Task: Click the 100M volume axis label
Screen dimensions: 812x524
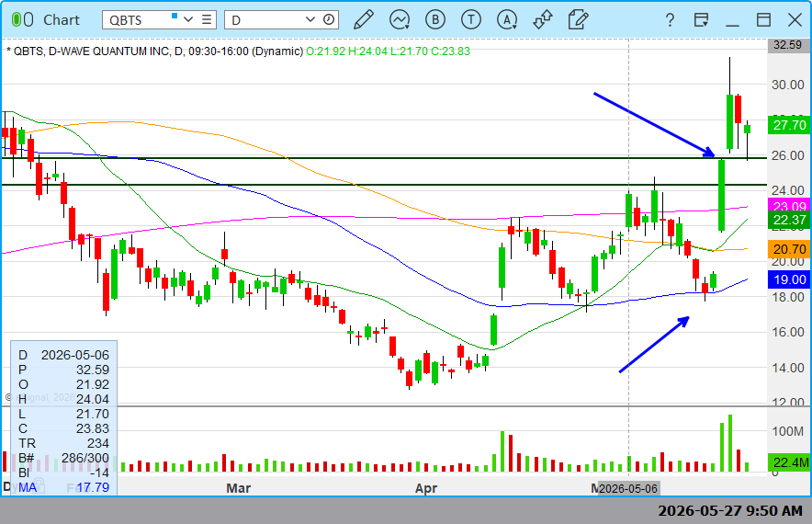Action: (788, 431)
